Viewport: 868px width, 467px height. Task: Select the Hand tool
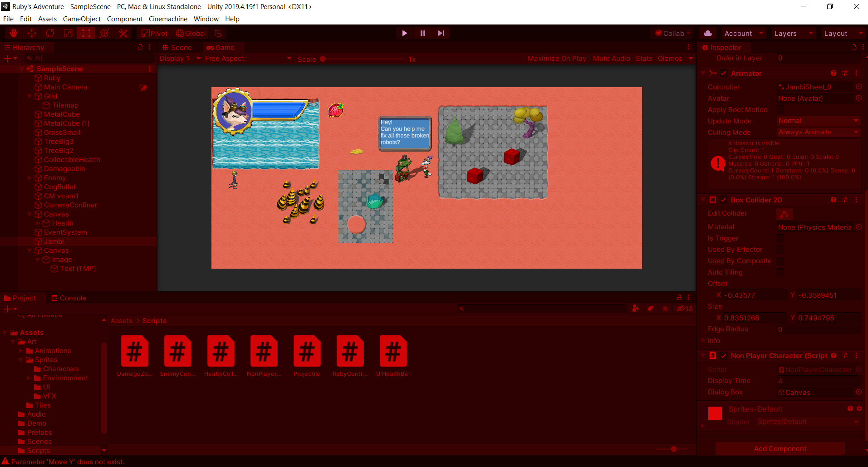point(14,33)
